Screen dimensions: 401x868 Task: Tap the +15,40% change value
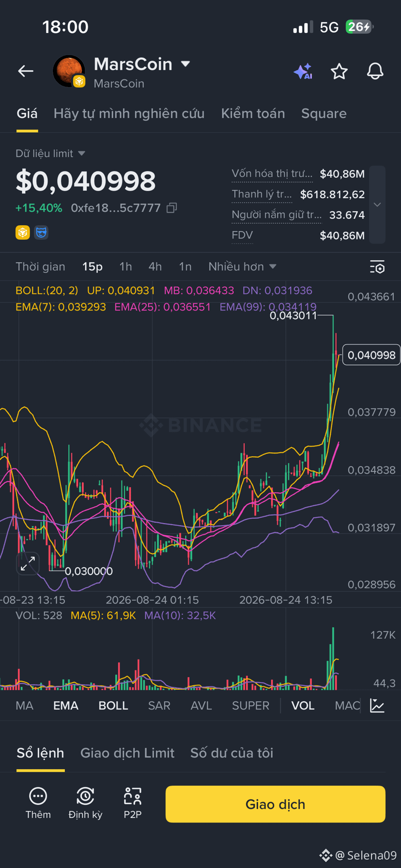point(39,208)
